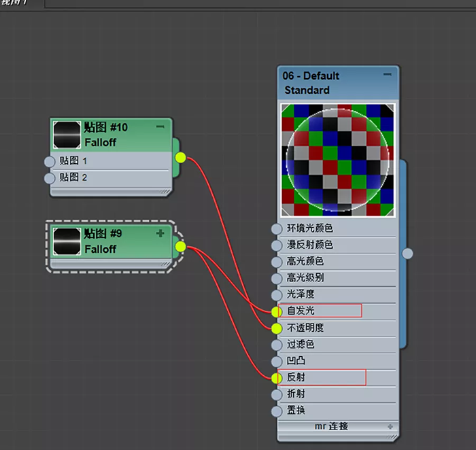
Task: Select the 贴图 1 slot label
Action: click(73, 160)
